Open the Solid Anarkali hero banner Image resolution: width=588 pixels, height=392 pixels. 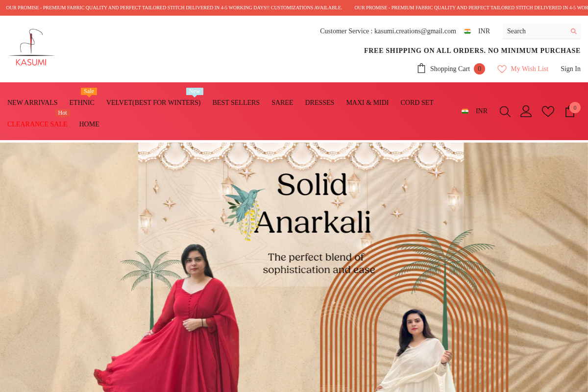[x=294, y=267]
